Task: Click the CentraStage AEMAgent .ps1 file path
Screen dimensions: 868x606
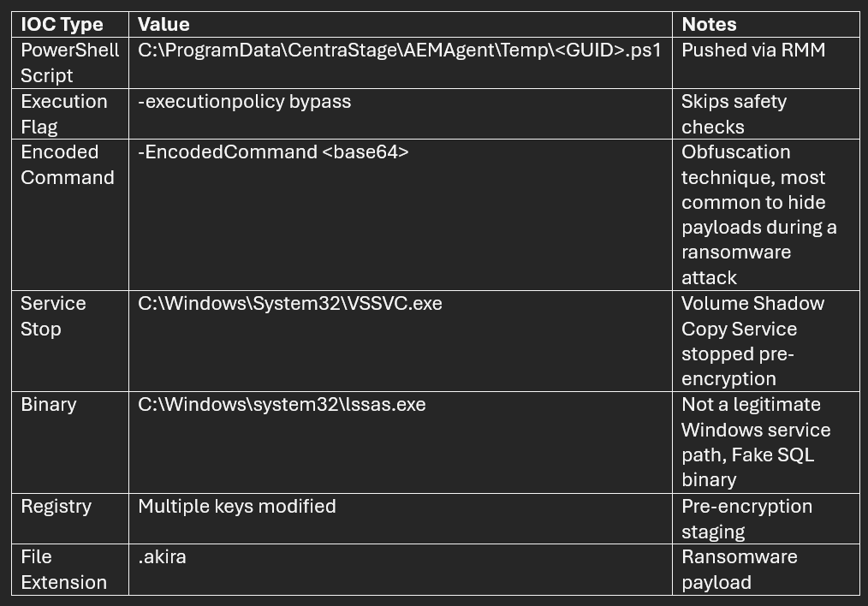Action: tap(399, 50)
